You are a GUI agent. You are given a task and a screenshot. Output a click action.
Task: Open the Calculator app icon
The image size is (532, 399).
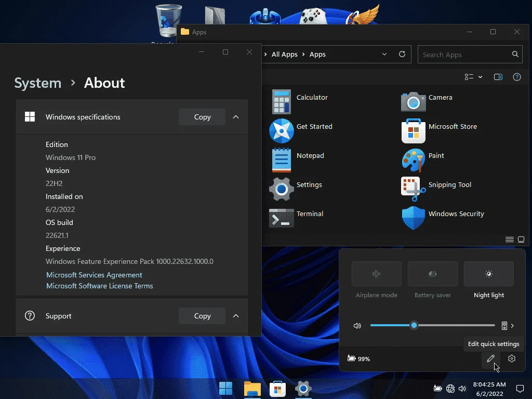281,102
